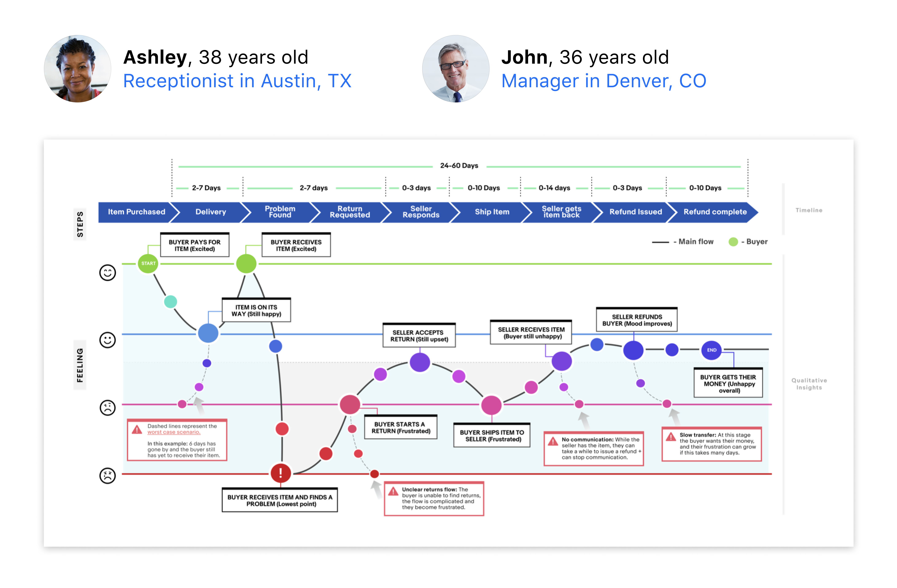Click the Qualitative Insights side label
Image resolution: width=897 pixels, height=588 pixels.
click(809, 384)
